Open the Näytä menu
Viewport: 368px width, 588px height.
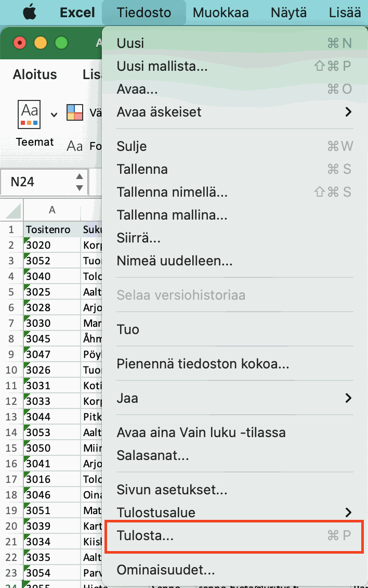pos(288,12)
